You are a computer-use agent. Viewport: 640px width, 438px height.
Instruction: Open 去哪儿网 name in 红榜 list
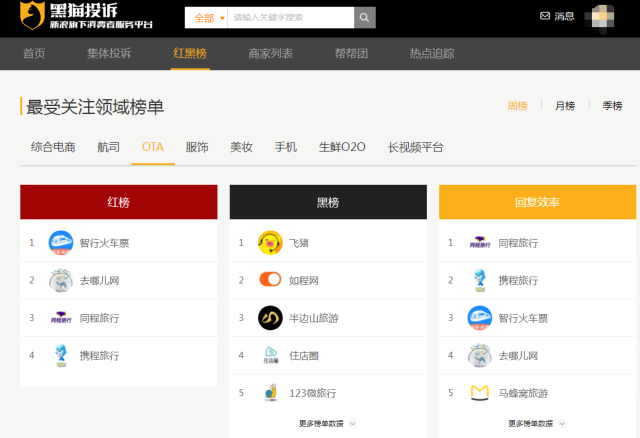pyautogui.click(x=99, y=280)
